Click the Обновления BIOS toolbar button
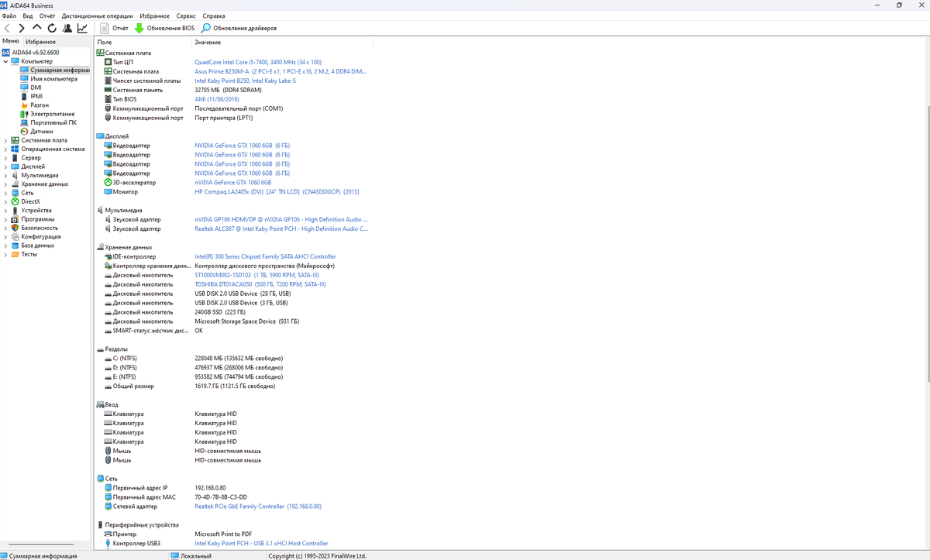This screenshot has width=930, height=560. (164, 28)
